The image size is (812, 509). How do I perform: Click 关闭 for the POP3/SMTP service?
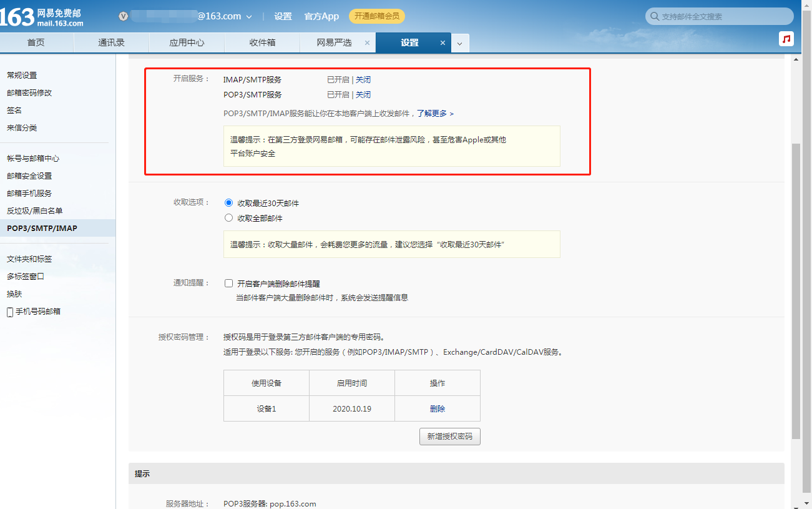pos(363,95)
